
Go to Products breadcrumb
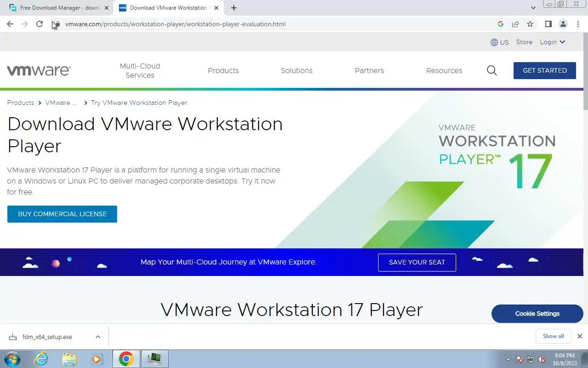coord(21,103)
